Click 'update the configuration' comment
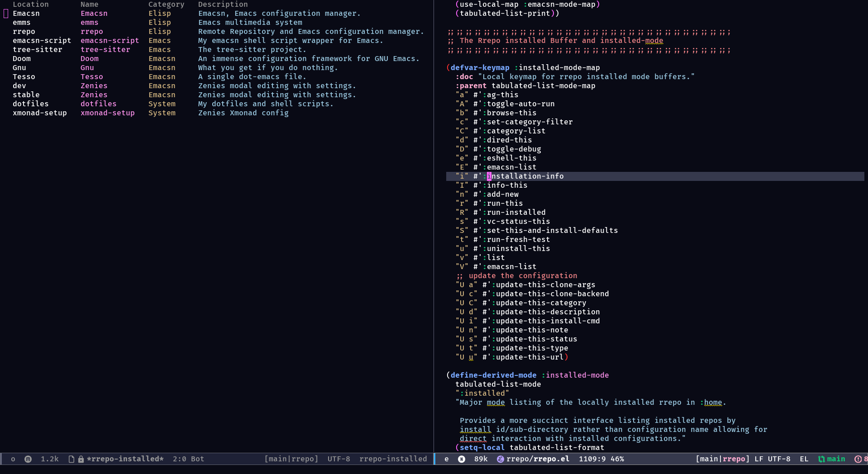Image resolution: width=868 pixels, height=474 pixels. pyautogui.click(x=523, y=276)
